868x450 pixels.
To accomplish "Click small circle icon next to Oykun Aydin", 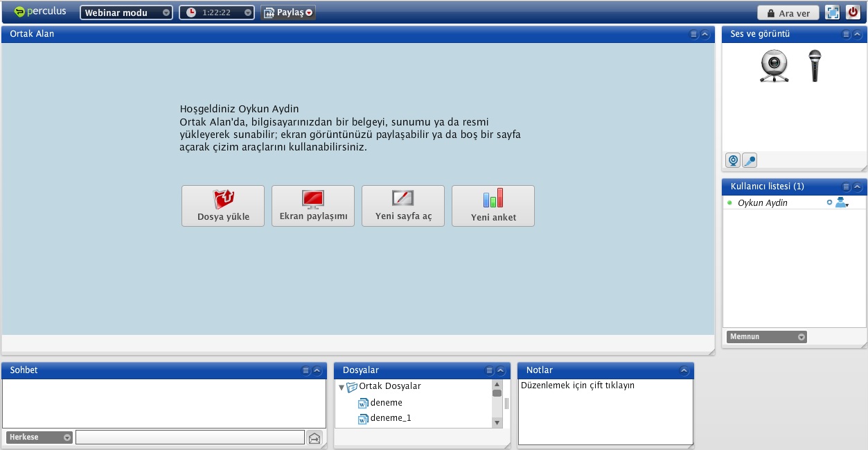I will pos(829,203).
